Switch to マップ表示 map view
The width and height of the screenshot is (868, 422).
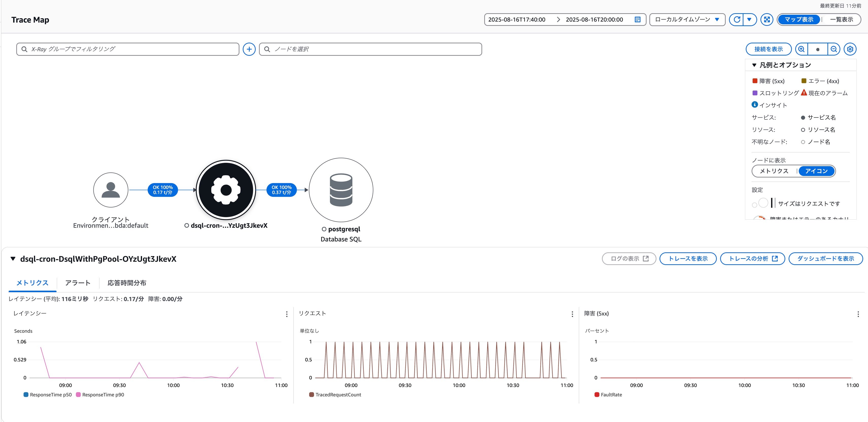point(799,20)
